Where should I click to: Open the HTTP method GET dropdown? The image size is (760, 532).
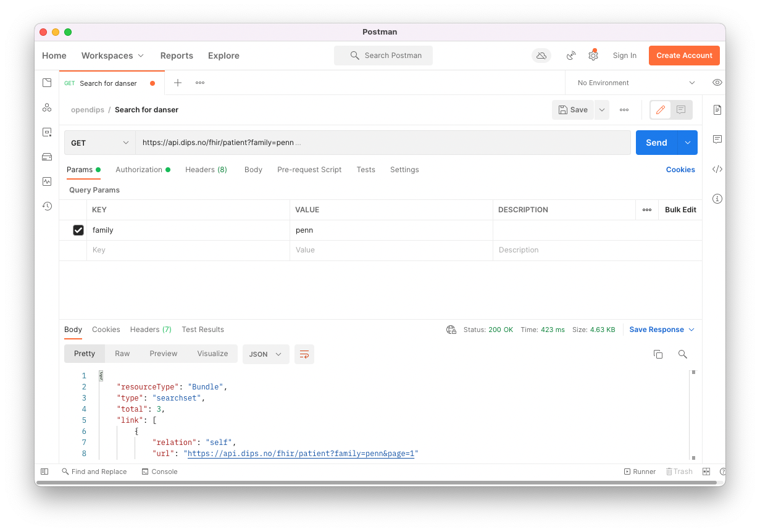(100, 143)
